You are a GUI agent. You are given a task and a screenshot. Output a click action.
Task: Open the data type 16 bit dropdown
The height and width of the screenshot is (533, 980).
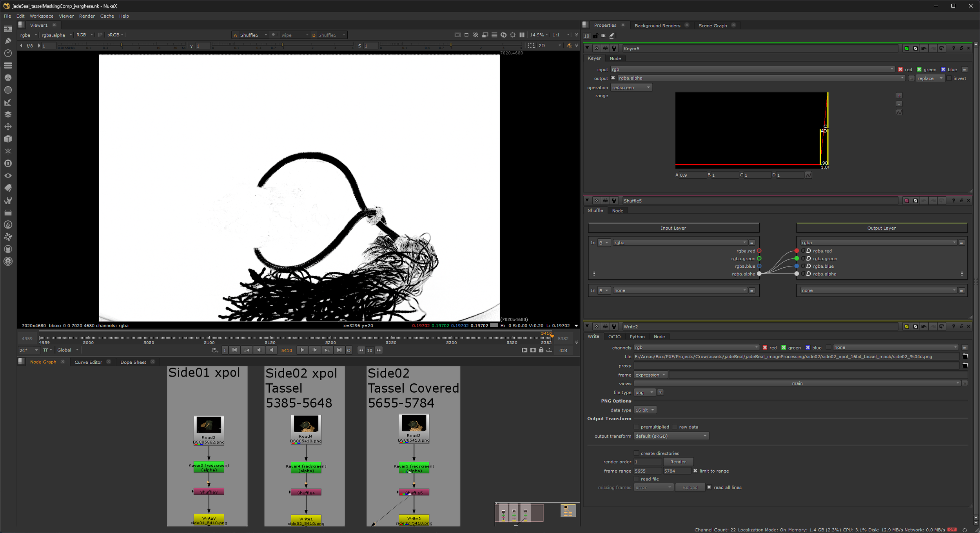(x=645, y=410)
